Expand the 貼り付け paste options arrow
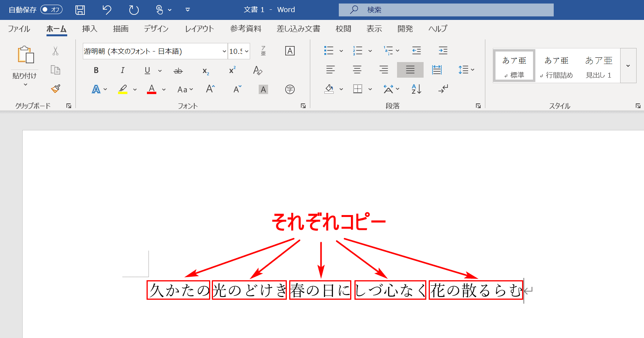This screenshot has width=644, height=338. point(25,85)
